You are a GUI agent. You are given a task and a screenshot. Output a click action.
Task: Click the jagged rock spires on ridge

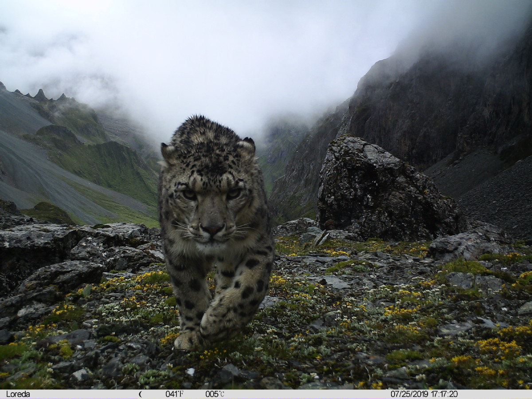tap(40, 94)
